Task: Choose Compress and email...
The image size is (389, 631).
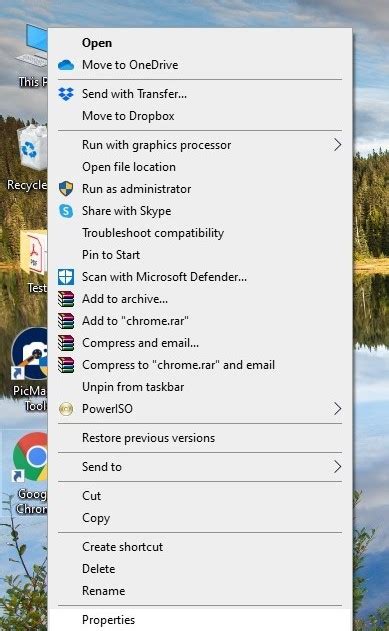Action: 200,343
